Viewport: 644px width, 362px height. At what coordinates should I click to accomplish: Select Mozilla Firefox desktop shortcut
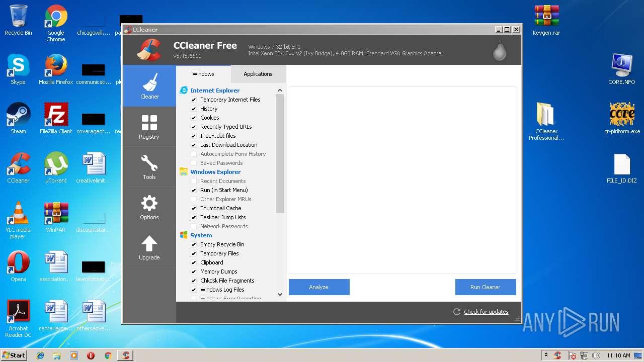point(56,69)
